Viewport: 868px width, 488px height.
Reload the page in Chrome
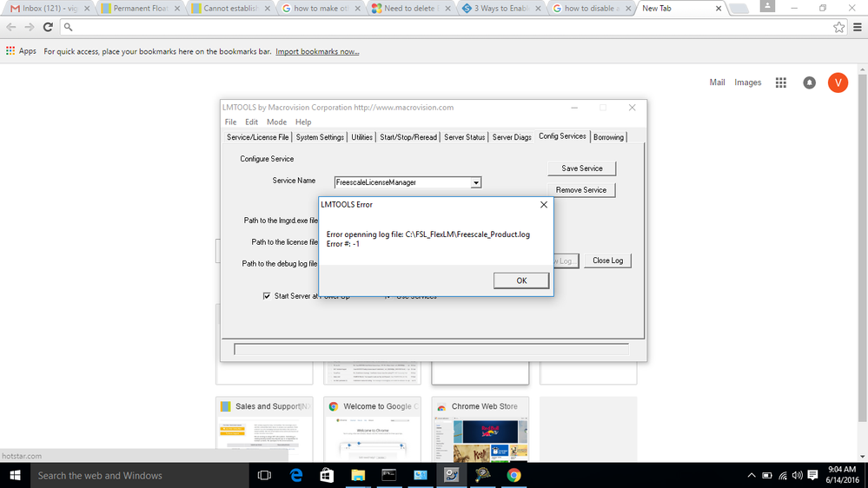tap(48, 27)
